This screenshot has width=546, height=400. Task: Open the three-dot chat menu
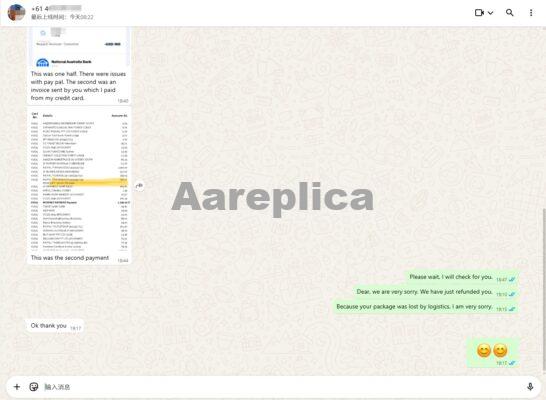pyautogui.click(x=531, y=13)
